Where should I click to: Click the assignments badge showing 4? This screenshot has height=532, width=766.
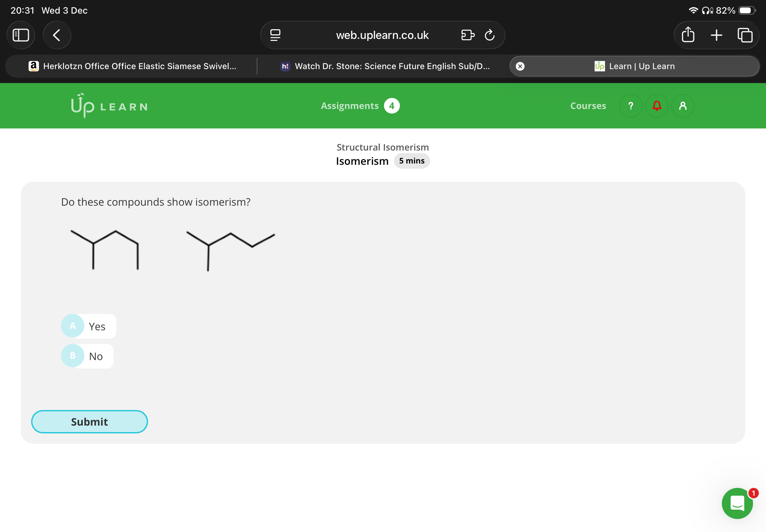pos(391,106)
